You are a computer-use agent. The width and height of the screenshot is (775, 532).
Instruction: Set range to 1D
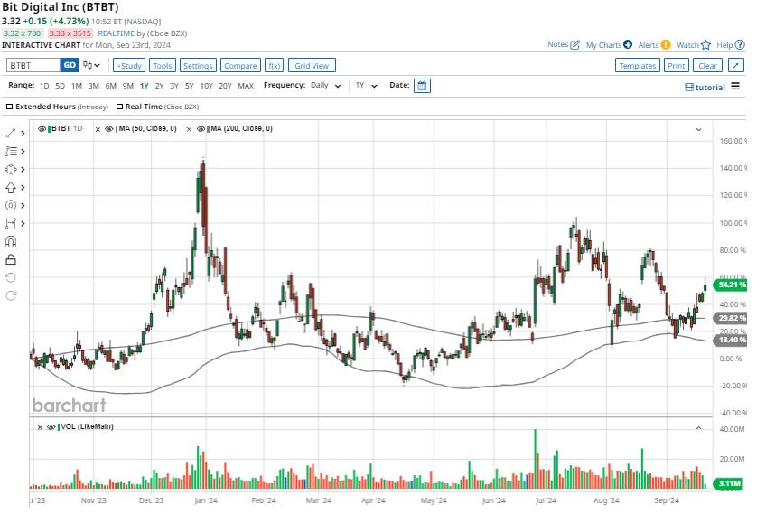44,86
